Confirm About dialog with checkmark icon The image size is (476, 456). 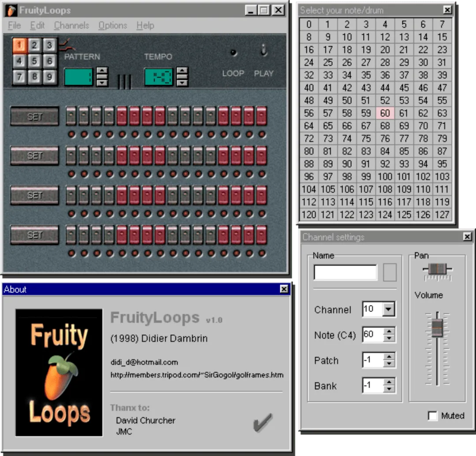[x=263, y=423]
